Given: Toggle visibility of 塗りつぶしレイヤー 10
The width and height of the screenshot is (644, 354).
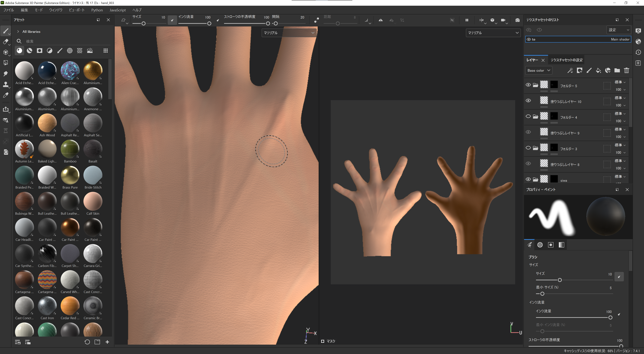Looking at the screenshot, I should pyautogui.click(x=528, y=101).
